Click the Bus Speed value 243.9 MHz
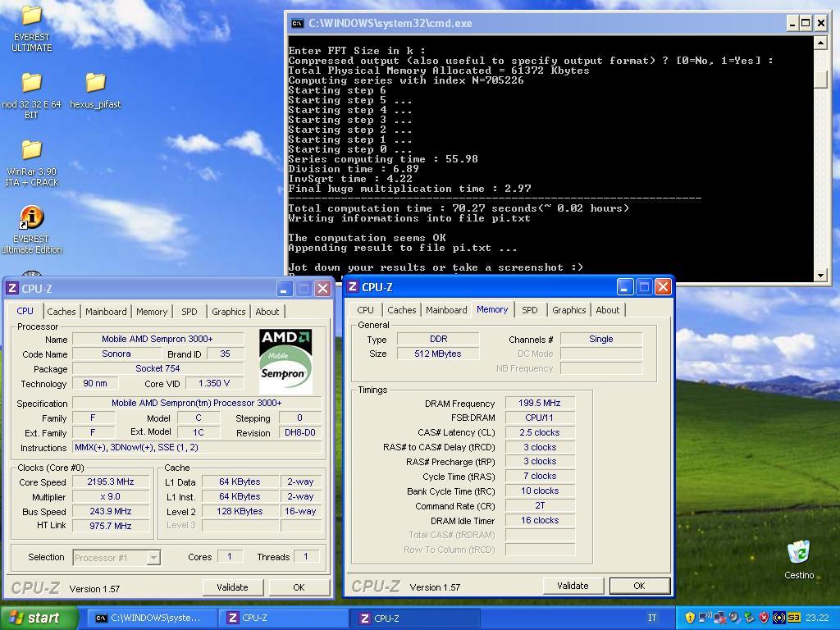Image resolution: width=840 pixels, height=630 pixels. coord(111,511)
